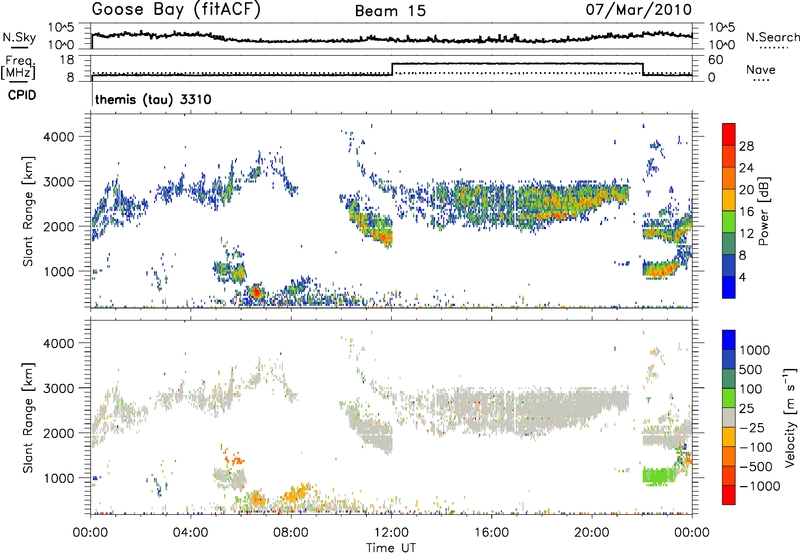Screen dimensions: 800x554
Task: Click the 'Slant Range [km]' label of the velocity panel
Action: tap(29, 417)
